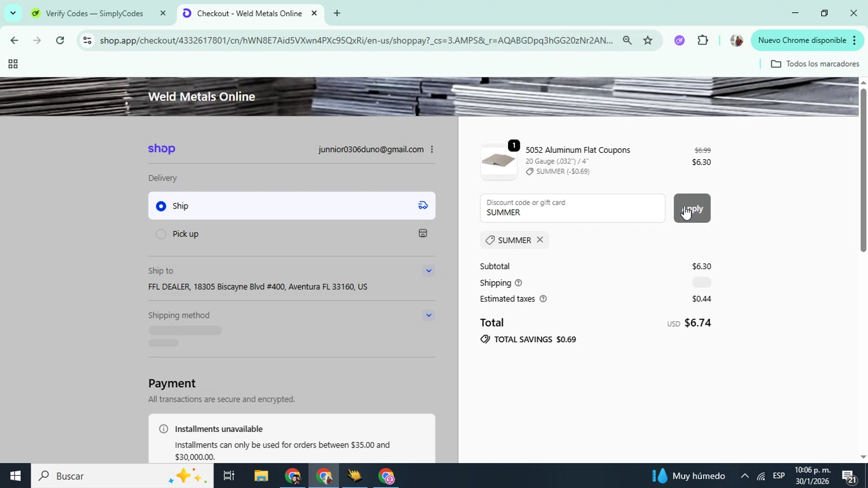The width and height of the screenshot is (868, 488).
Task: Click the Weld Metals Online store title
Action: tap(201, 97)
